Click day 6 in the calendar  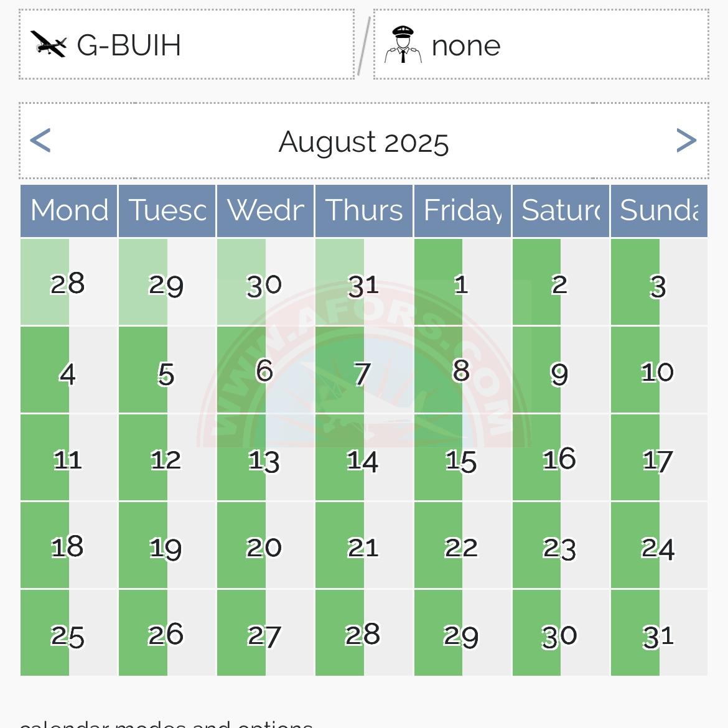264,371
